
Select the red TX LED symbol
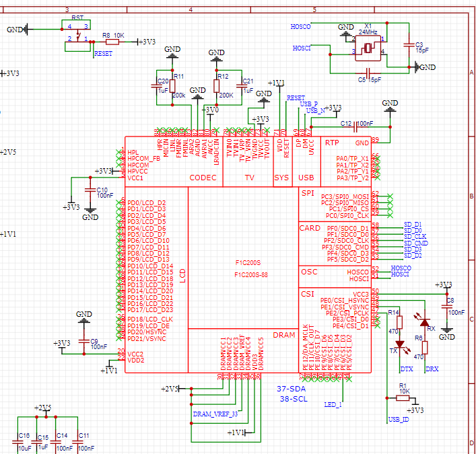(x=399, y=346)
